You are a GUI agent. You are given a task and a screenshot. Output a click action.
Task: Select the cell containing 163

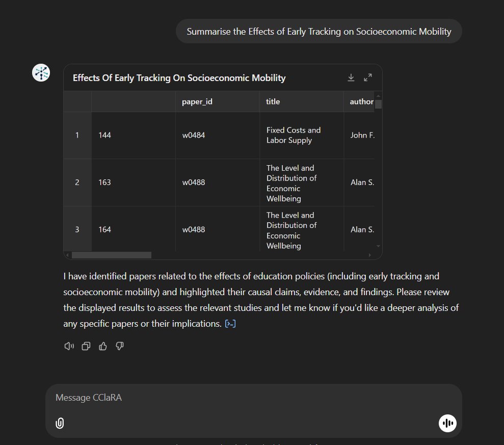click(x=134, y=182)
